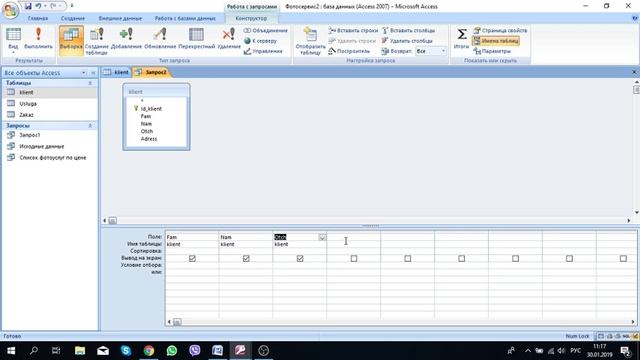Open Все объекты Access dropdown

[x=83, y=73]
